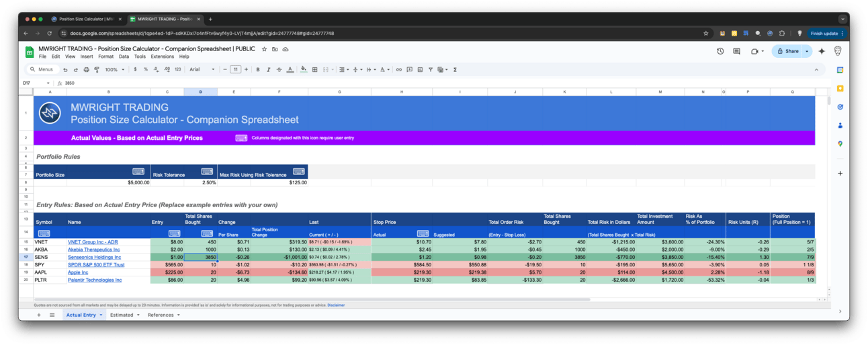Click the Insert comment icon in toolbar
This screenshot has height=345, width=868.
tap(409, 69)
